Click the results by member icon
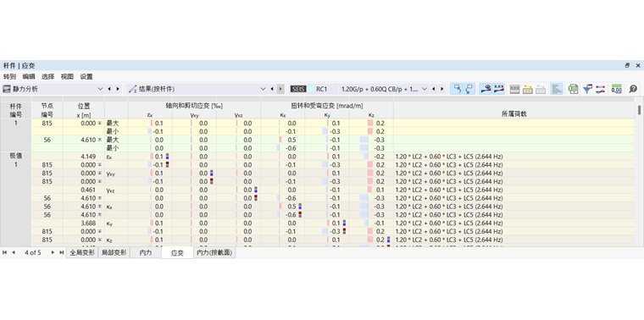The height and width of the screenshot is (320, 644). click(x=132, y=89)
